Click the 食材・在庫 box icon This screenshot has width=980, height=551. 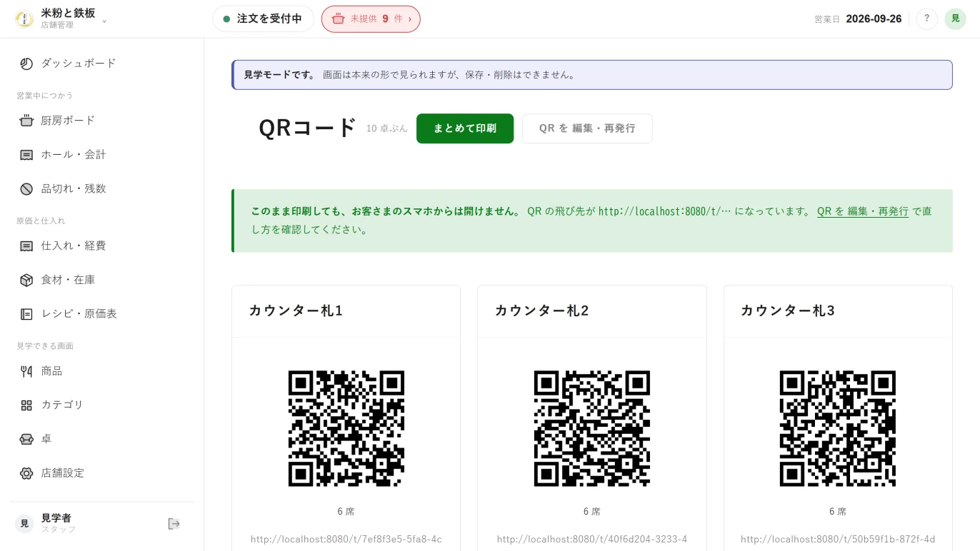pyautogui.click(x=26, y=280)
